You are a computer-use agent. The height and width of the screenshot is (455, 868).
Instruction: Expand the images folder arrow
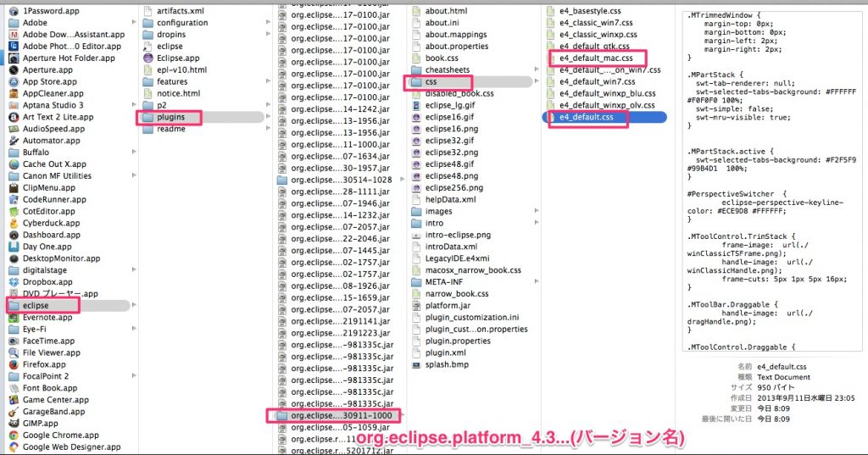pyautogui.click(x=536, y=212)
